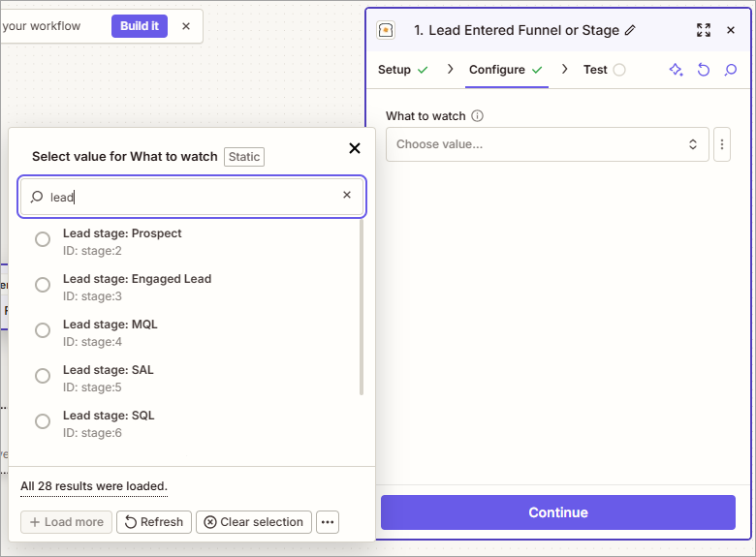Close the Select value popup
Screen dimensions: 756x557
355,148
